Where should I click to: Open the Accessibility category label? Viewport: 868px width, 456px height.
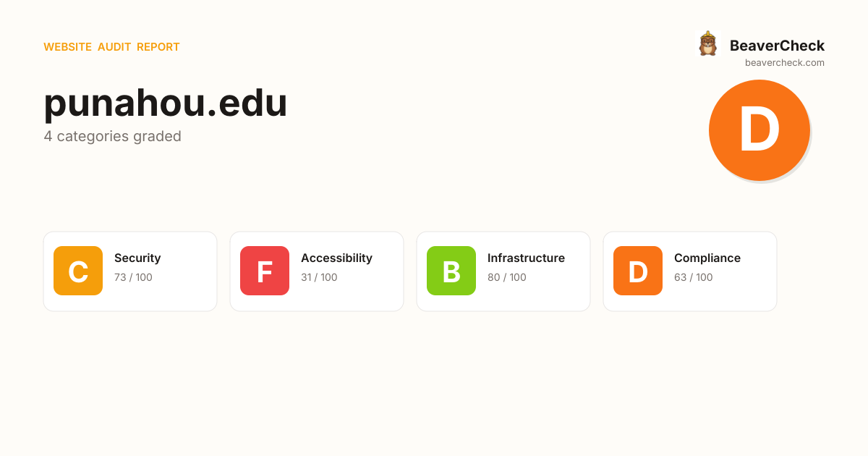point(336,258)
